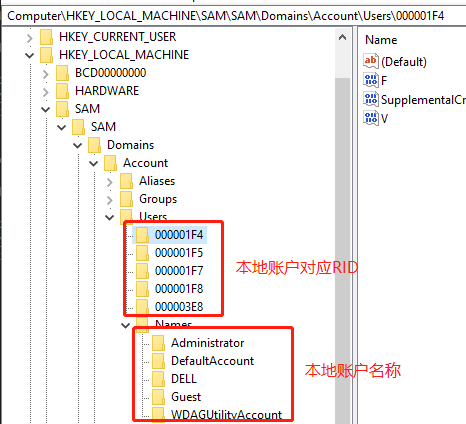This screenshot has height=424, width=466.
Task: Select the BCD00000000 key label
Action: [110, 73]
